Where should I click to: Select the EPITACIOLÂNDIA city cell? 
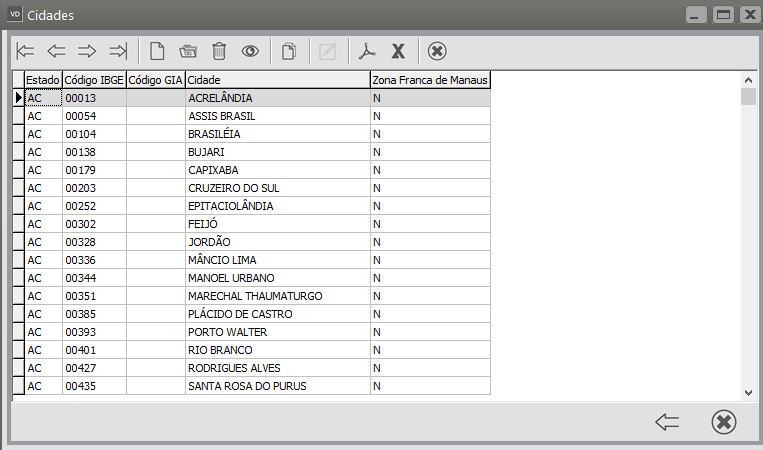point(278,206)
